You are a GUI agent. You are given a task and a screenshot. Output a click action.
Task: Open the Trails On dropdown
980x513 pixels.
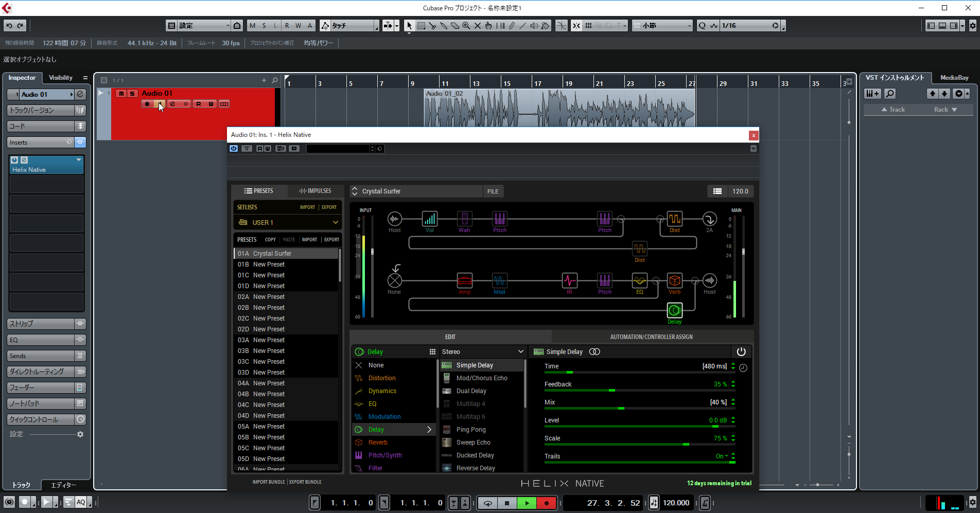[722, 456]
